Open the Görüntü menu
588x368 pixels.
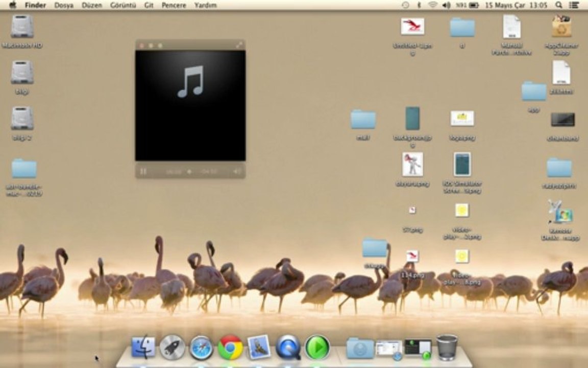point(123,5)
